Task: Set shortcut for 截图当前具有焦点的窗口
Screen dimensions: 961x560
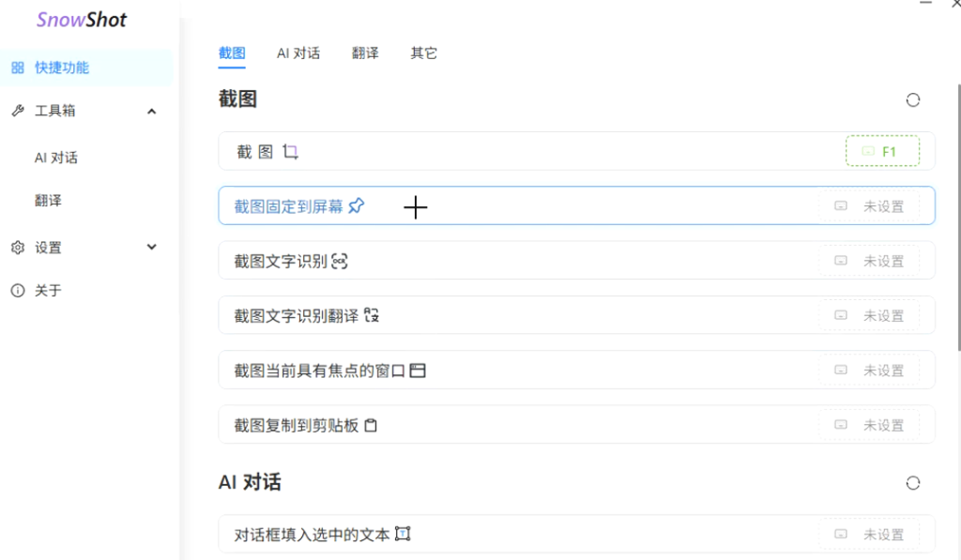Action: (x=869, y=371)
